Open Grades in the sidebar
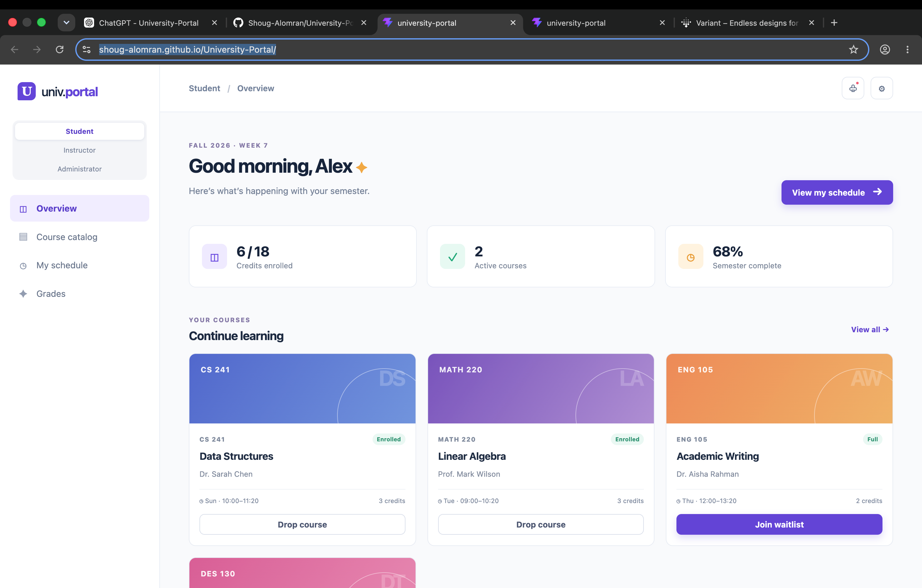The width and height of the screenshot is (922, 588). (x=80, y=294)
